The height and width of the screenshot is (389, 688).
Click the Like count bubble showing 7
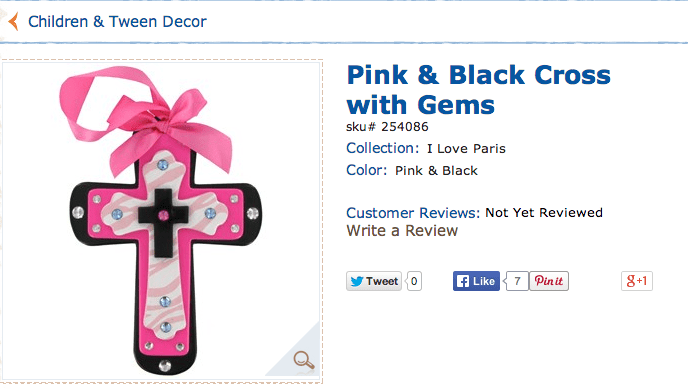517,281
